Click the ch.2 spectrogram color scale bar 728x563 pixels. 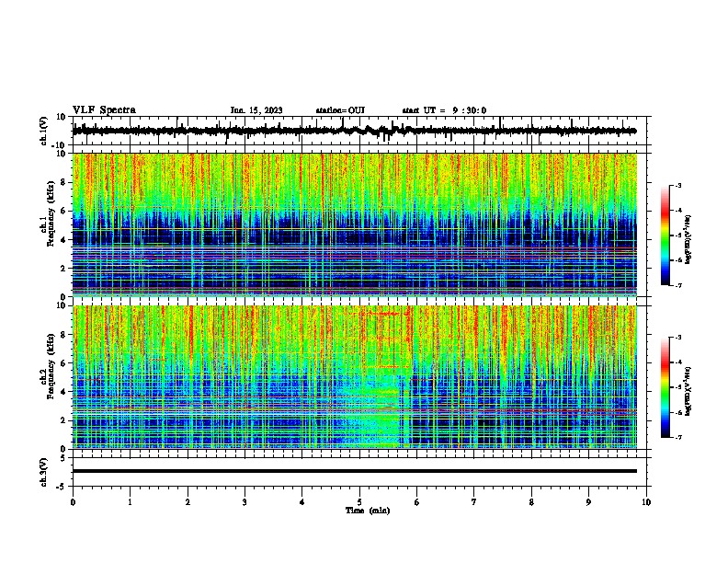coord(665,387)
